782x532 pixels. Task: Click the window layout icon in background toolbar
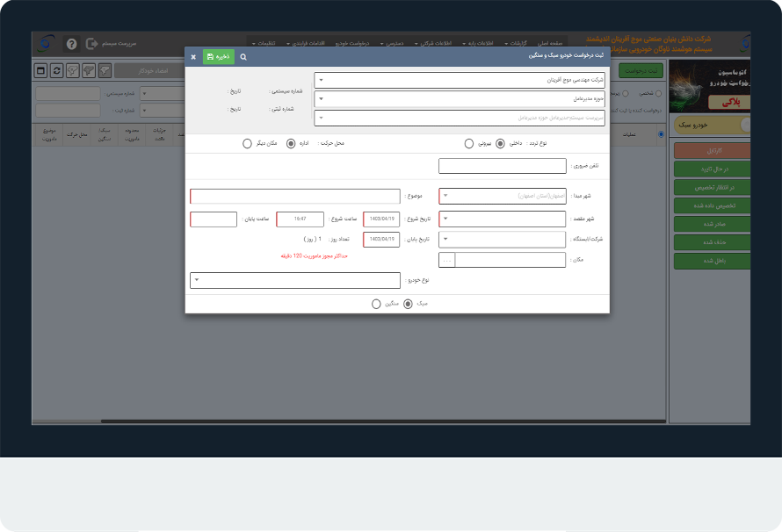point(40,71)
